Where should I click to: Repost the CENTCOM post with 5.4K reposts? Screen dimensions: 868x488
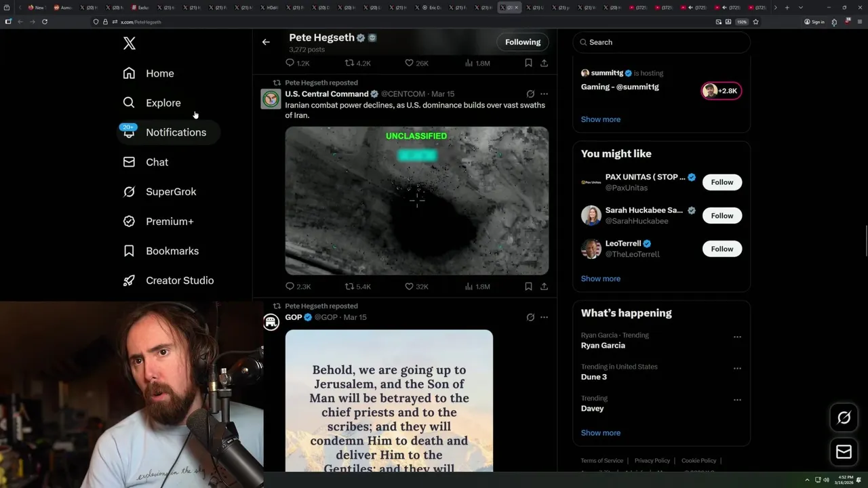(358, 287)
